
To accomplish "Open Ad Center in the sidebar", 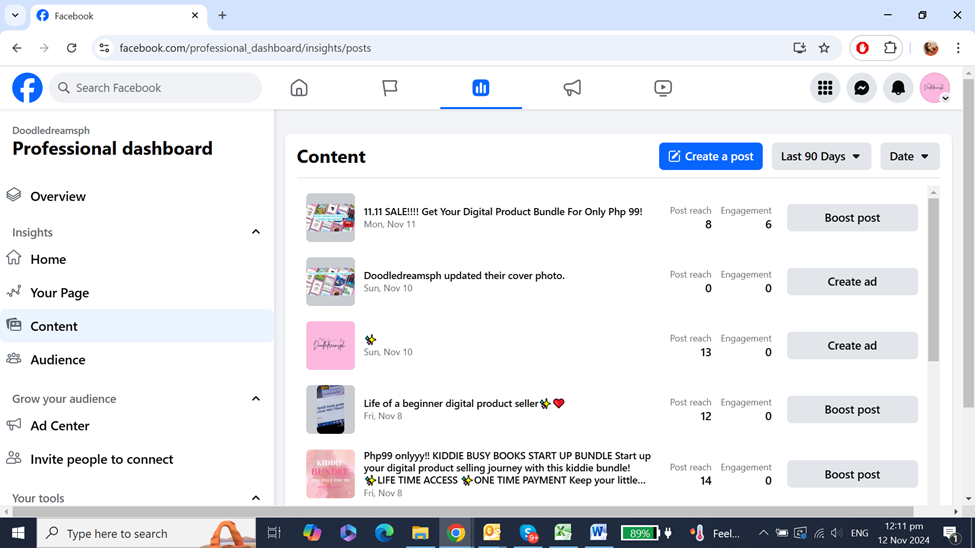I will click(x=137, y=425).
